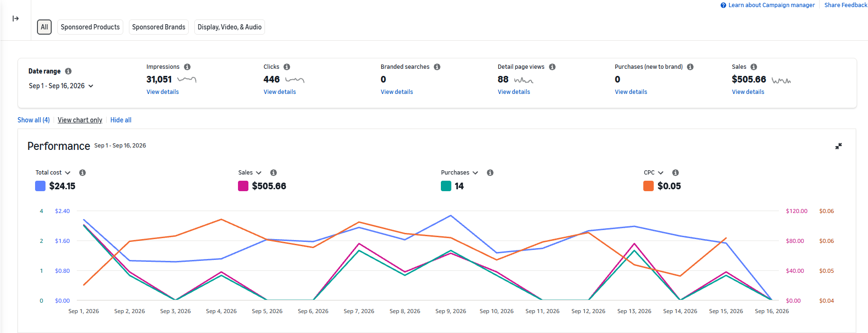The image size is (868, 333).
Task: Click the Clicks info icon
Action: pyautogui.click(x=287, y=67)
